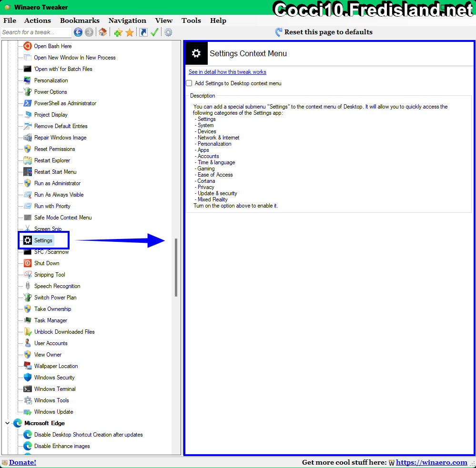Screen dimensions: 476x468
Task: Select the Power Options tree item
Action: click(51, 92)
